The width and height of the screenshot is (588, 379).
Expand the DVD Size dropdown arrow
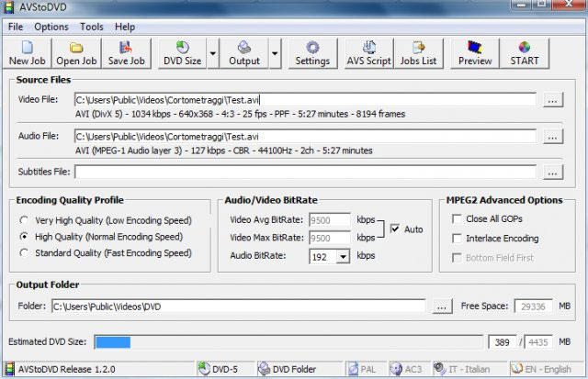212,53
